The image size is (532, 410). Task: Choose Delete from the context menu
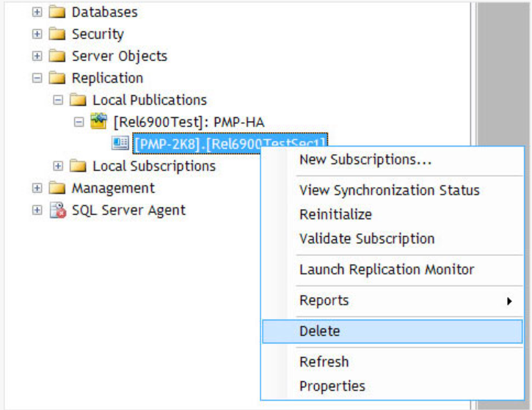point(320,331)
